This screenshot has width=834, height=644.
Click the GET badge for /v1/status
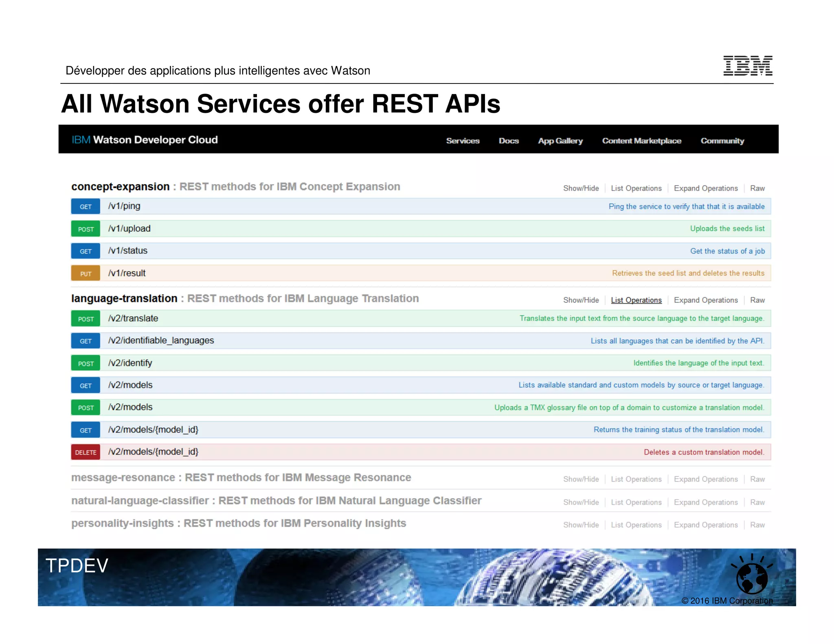86,251
